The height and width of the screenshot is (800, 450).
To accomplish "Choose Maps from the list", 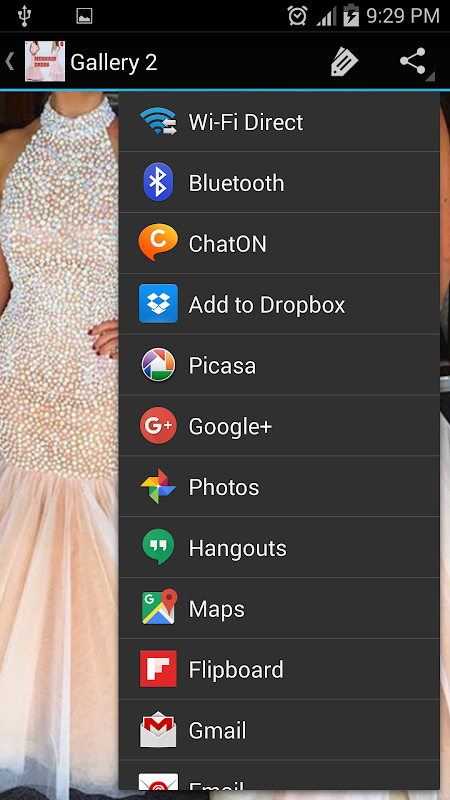I will click(279, 608).
